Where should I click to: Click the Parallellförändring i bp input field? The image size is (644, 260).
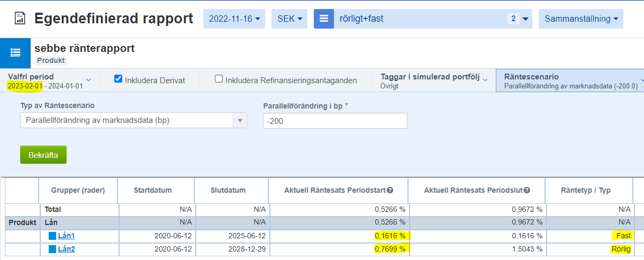334,121
